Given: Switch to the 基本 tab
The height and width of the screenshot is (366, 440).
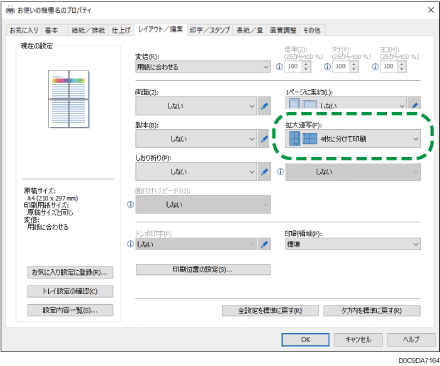Looking at the screenshot, I should tap(52, 30).
